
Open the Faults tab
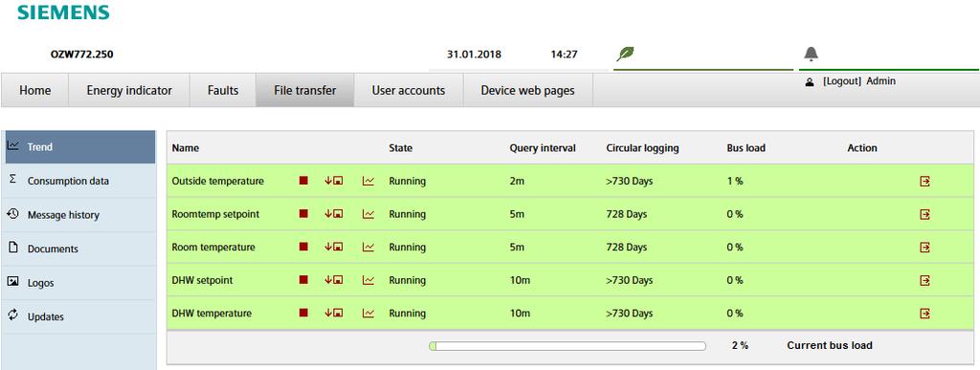coord(223,91)
